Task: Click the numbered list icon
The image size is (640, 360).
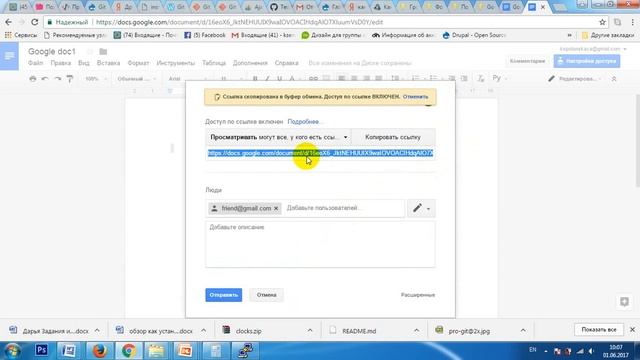Action: click(x=416, y=78)
